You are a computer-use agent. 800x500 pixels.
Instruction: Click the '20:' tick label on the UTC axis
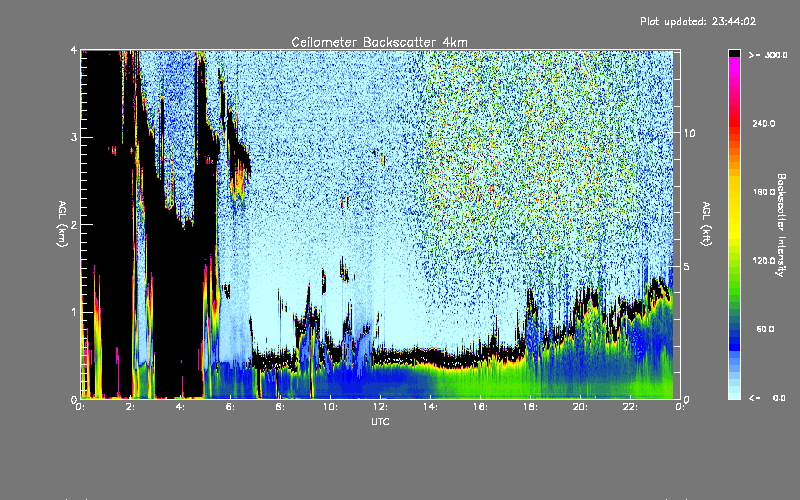point(580,407)
